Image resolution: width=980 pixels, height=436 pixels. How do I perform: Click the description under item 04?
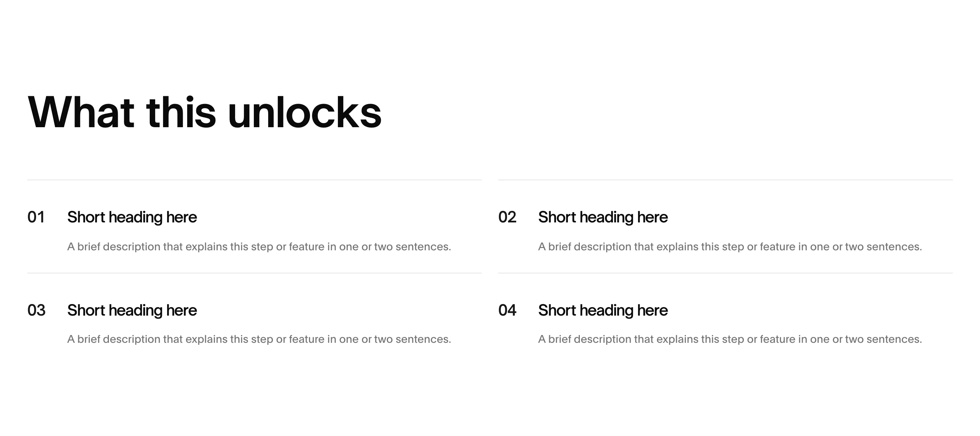coord(730,339)
